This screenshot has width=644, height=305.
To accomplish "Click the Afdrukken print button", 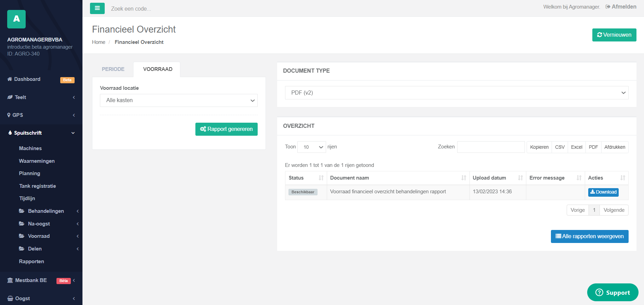I will click(615, 147).
